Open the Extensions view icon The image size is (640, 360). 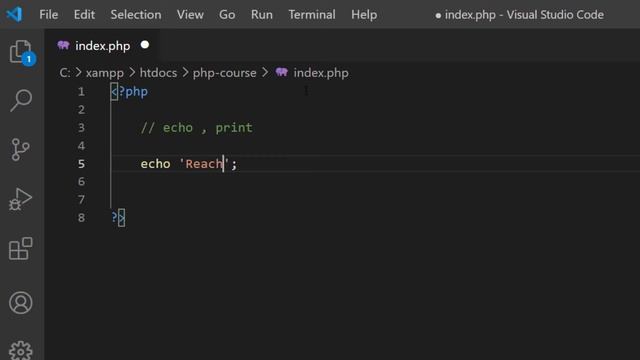20,249
